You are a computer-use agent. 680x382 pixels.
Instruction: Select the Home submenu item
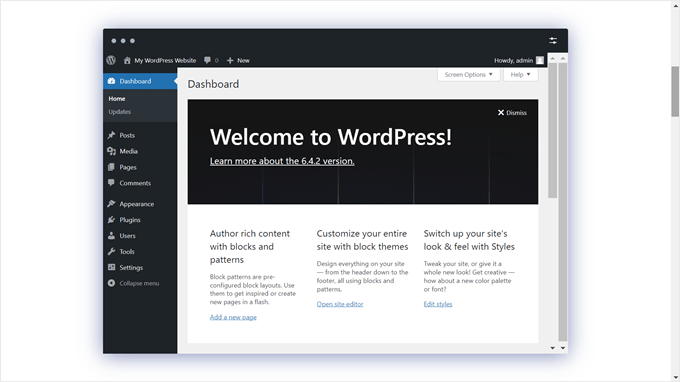pos(117,99)
